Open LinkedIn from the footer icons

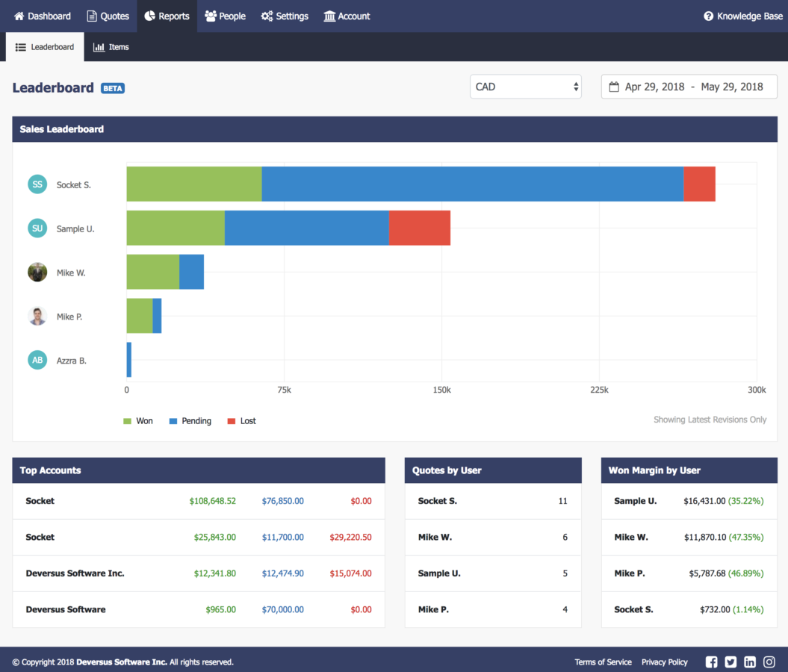750,662
